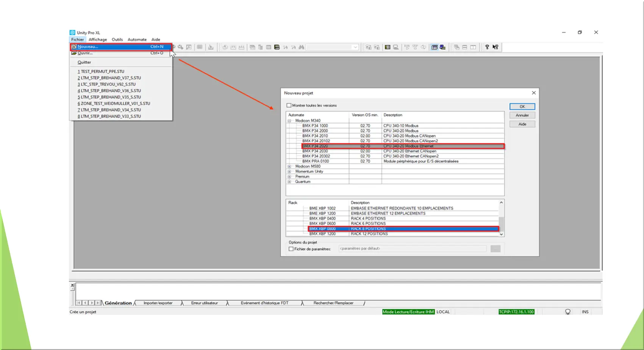Switch to Evénement d'historique FDT tab

point(264,303)
